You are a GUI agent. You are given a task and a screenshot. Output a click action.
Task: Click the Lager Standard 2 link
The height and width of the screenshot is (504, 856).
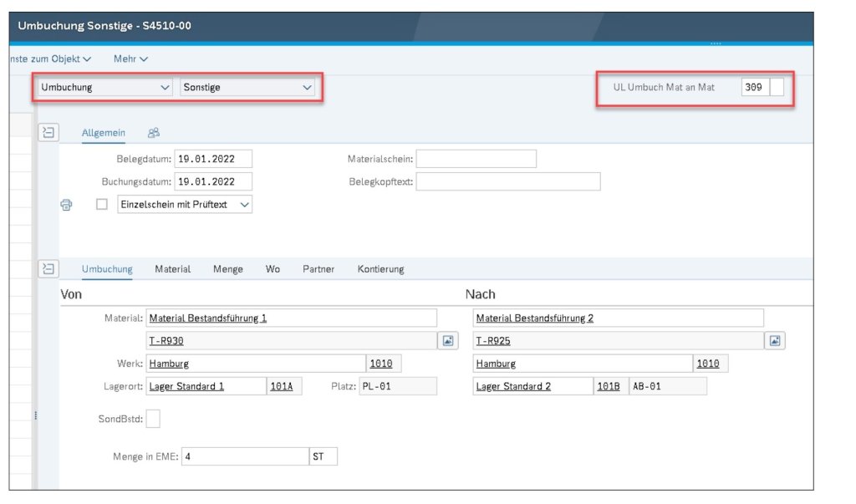click(513, 386)
